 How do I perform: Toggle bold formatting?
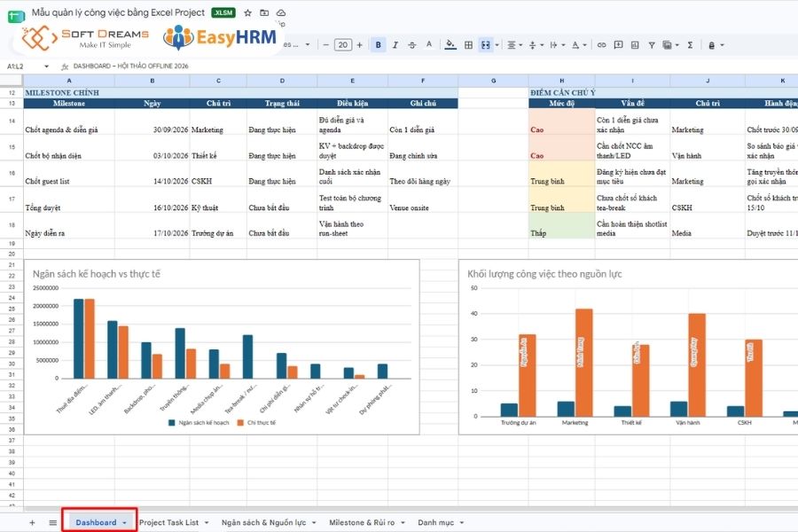pos(378,45)
